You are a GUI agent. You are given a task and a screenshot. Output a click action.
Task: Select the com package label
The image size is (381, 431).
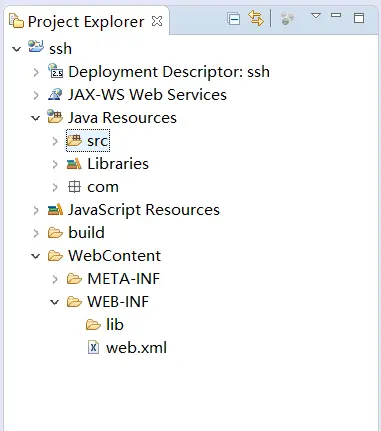103,187
